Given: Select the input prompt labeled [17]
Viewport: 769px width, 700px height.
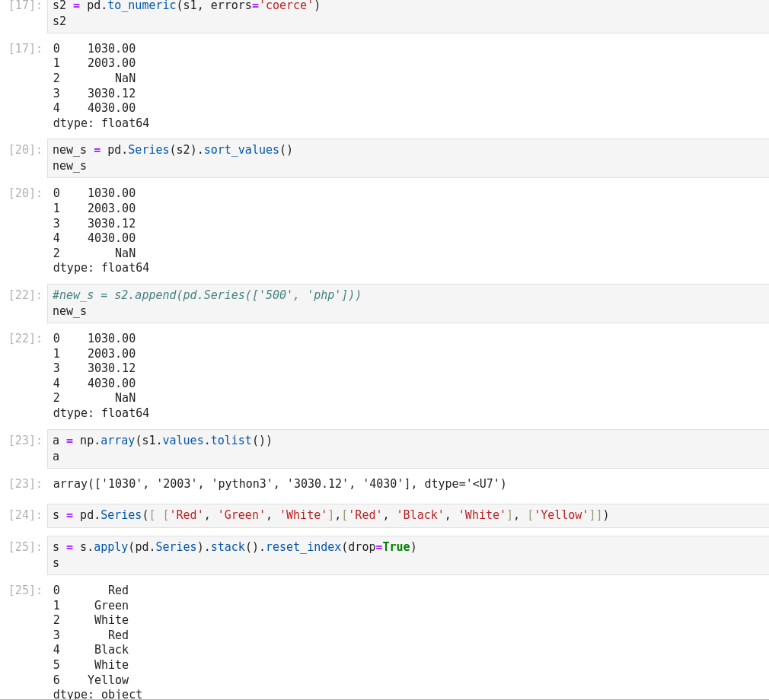Looking at the screenshot, I should tap(25, 6).
